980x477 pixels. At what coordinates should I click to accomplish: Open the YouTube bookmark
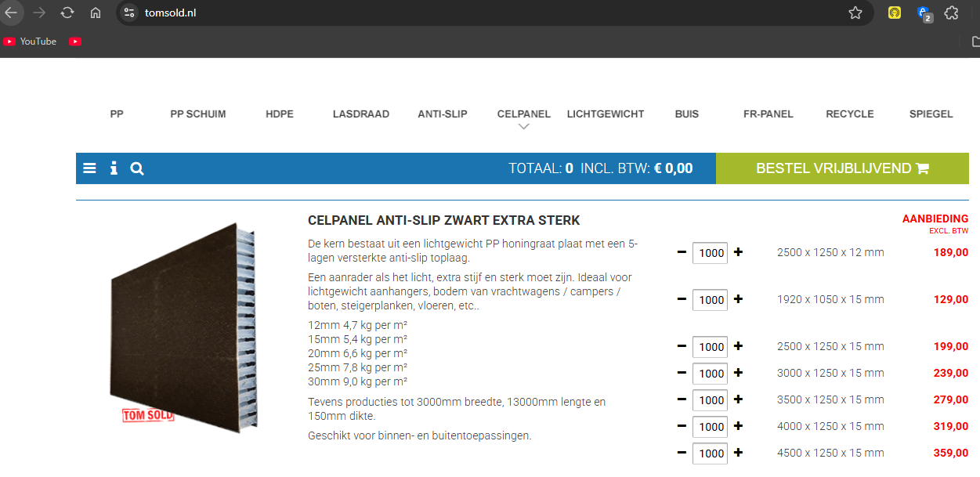[30, 42]
